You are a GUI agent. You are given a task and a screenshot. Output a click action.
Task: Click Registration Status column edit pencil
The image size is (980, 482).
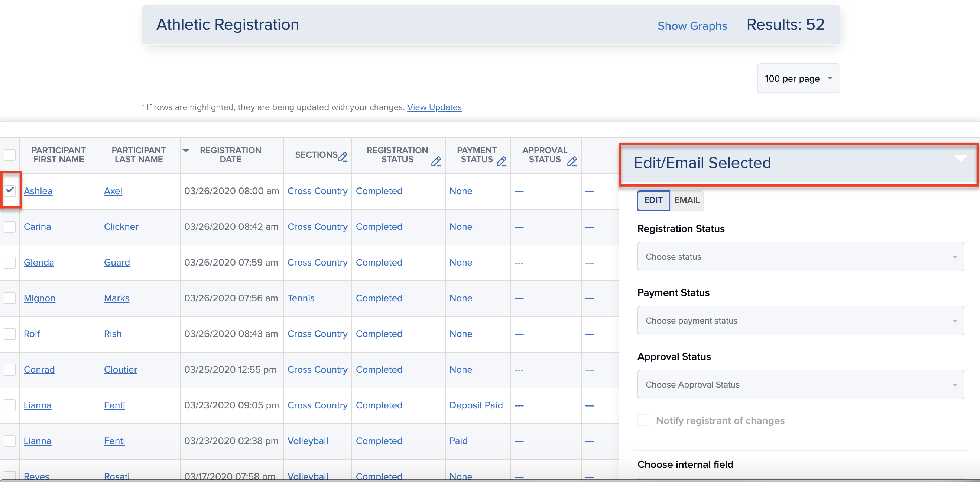436,161
